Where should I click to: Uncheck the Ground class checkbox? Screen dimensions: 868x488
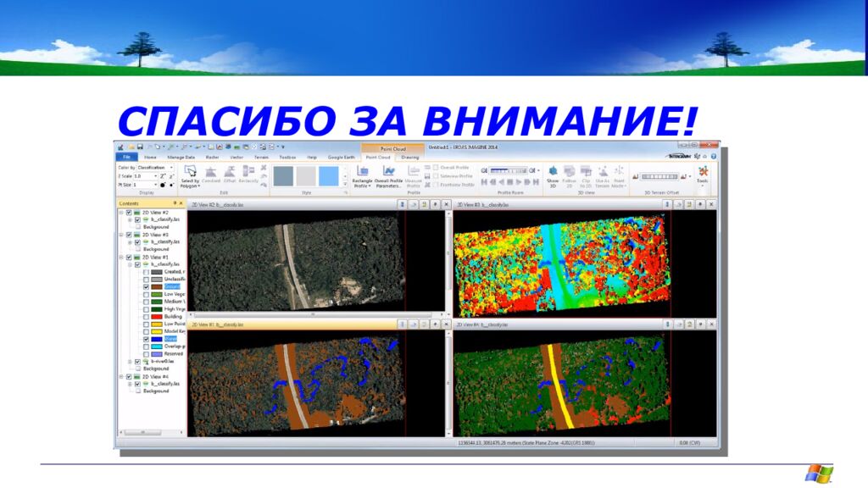point(147,286)
